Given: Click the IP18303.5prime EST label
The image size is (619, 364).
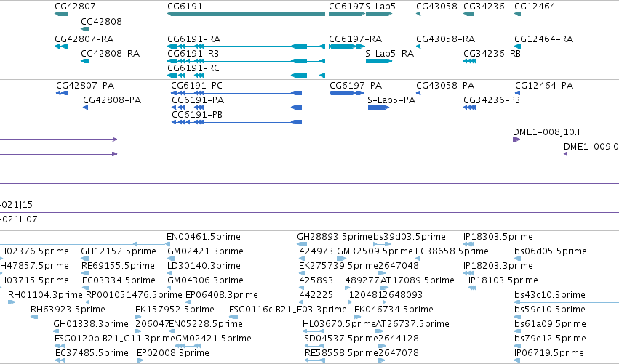Looking at the screenshot, I should coord(498,237).
